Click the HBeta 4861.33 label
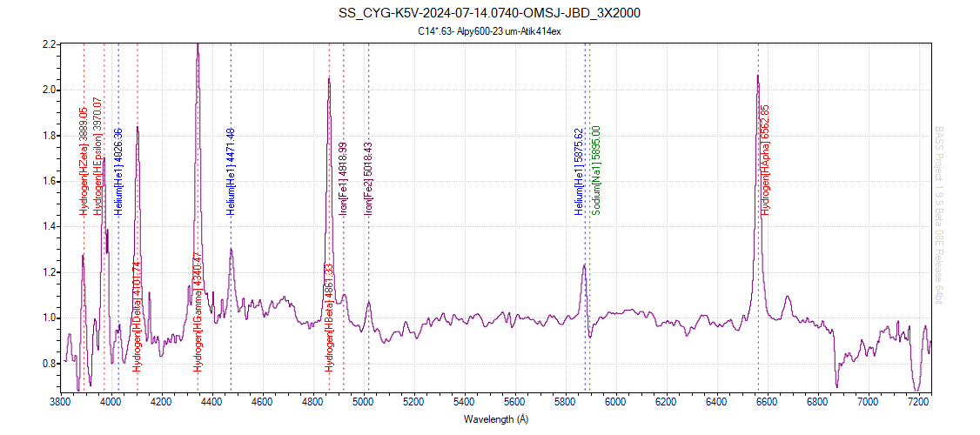Viewport: 980px width, 435px height. pos(329,318)
